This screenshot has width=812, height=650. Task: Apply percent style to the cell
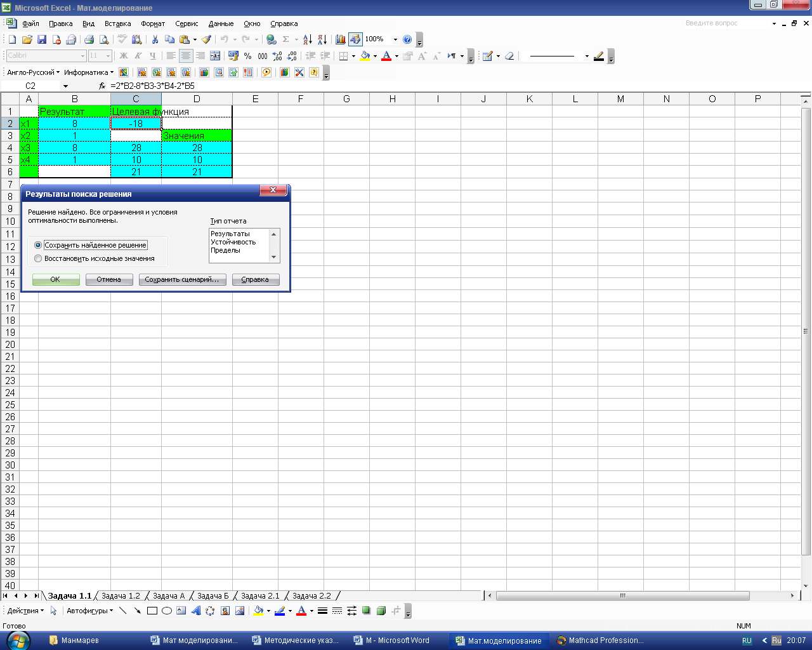(248, 56)
